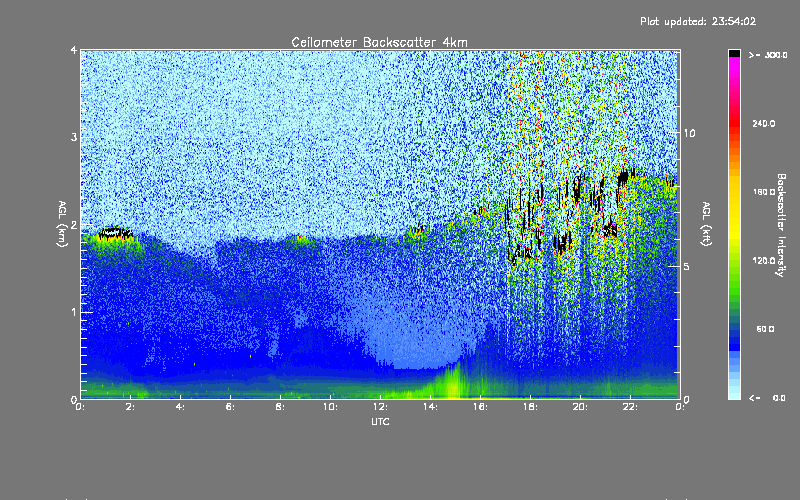Click the left 'AGL (km)' axis label
The image size is (800, 500).
tap(63, 224)
